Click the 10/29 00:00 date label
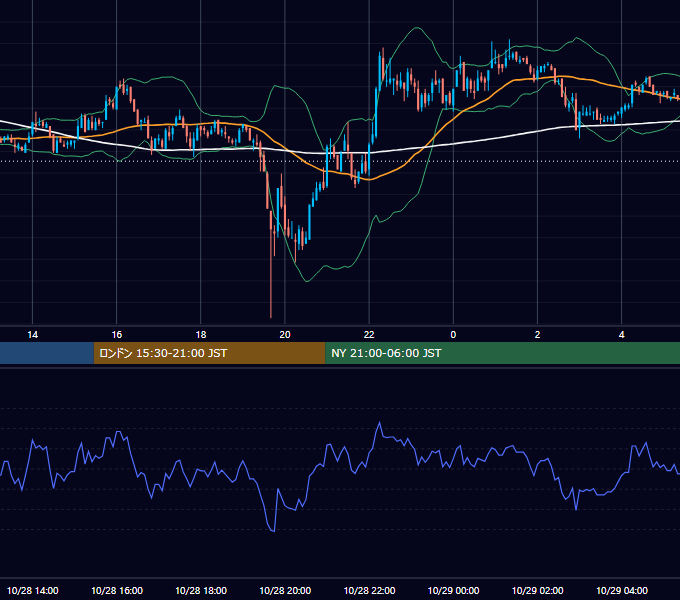 (453, 590)
